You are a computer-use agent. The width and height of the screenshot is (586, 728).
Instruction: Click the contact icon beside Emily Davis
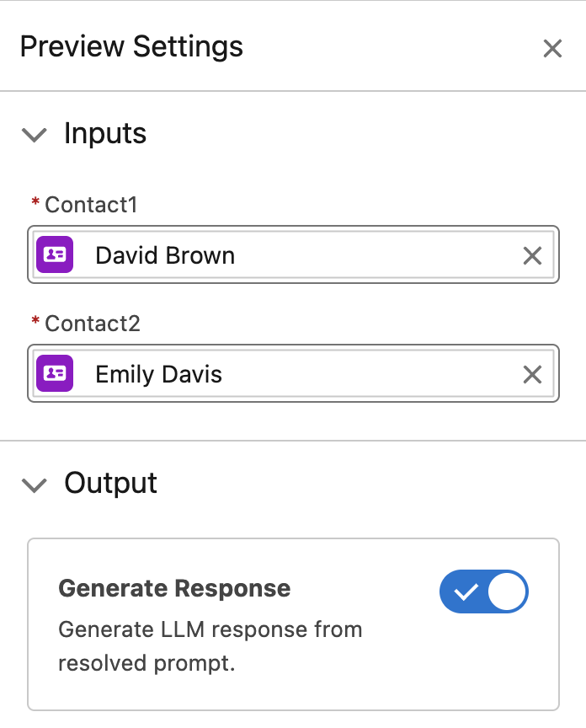56,374
